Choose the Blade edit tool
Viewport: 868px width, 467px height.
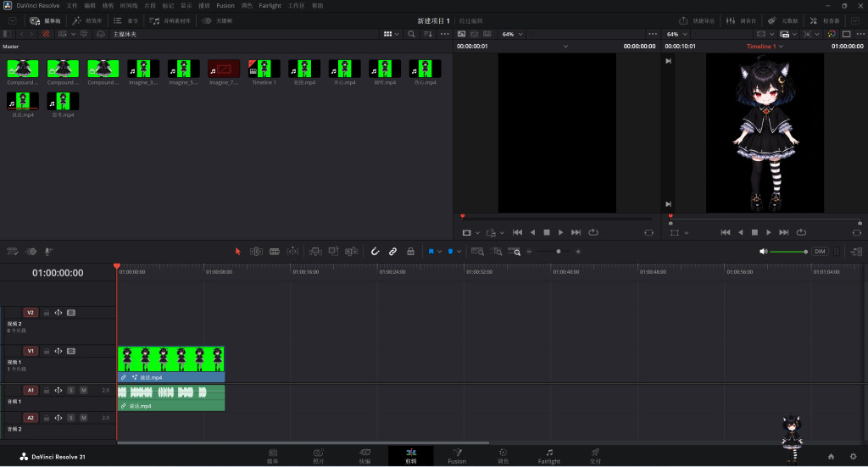tap(275, 251)
